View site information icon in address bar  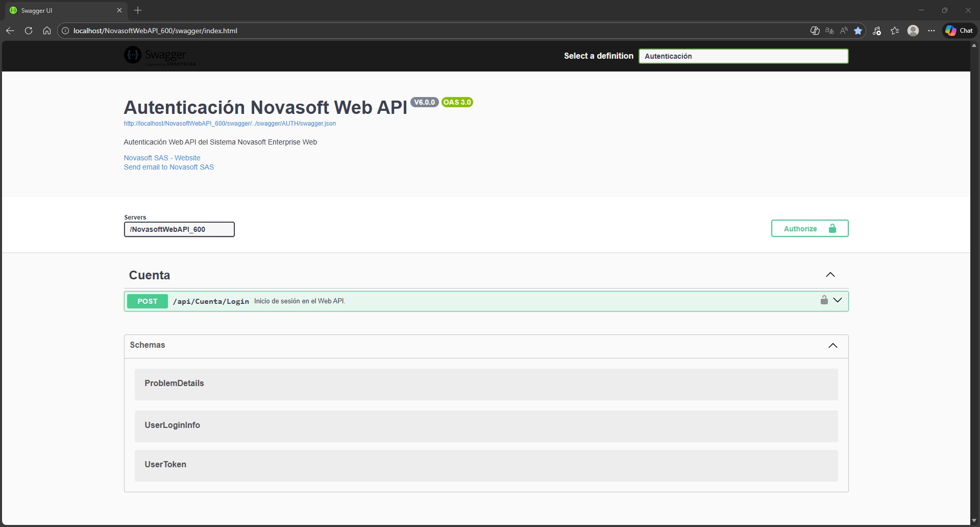pos(65,31)
